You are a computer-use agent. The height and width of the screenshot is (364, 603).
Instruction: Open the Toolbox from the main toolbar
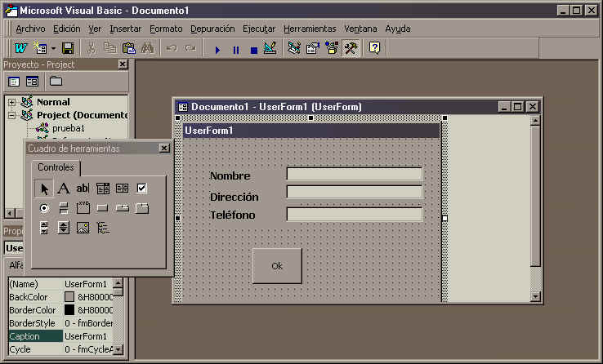351,49
